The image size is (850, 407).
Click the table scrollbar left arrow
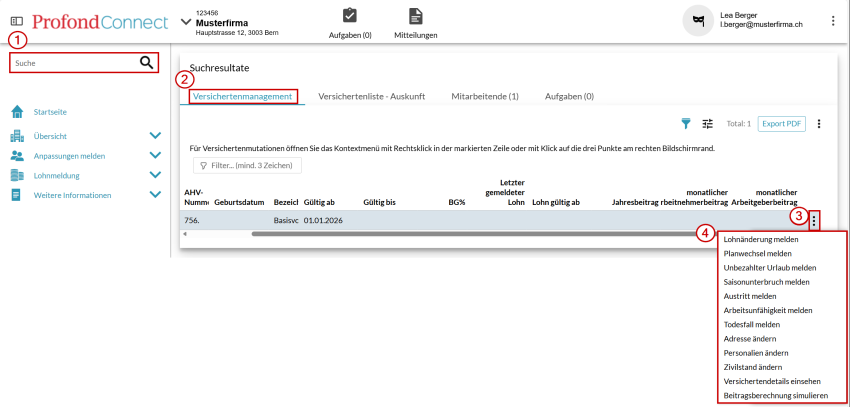coord(185,234)
